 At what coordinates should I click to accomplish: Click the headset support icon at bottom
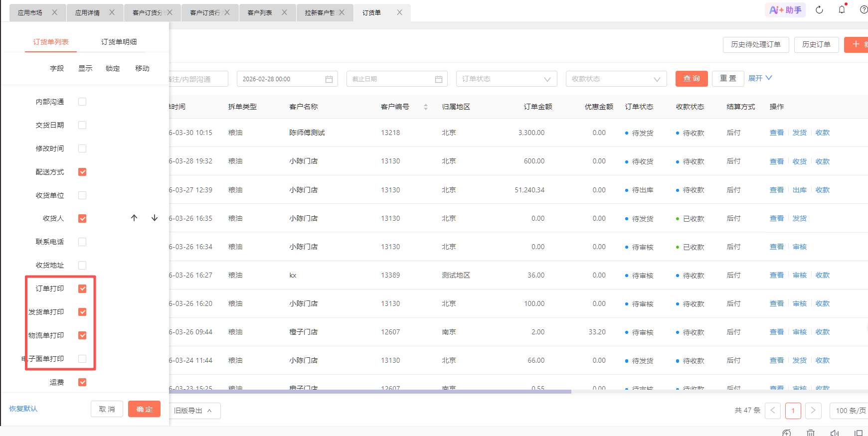[787, 433]
